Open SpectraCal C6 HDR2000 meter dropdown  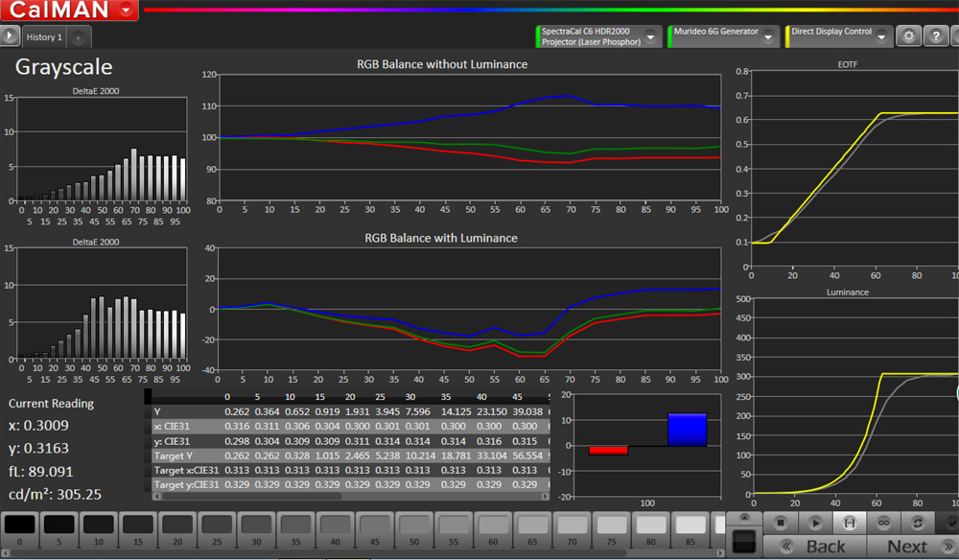point(651,37)
